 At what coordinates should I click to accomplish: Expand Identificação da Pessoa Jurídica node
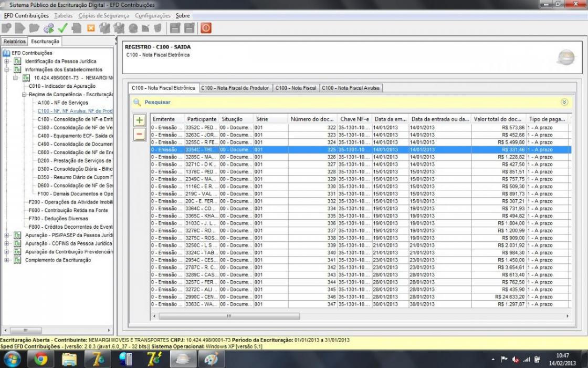(x=7, y=61)
